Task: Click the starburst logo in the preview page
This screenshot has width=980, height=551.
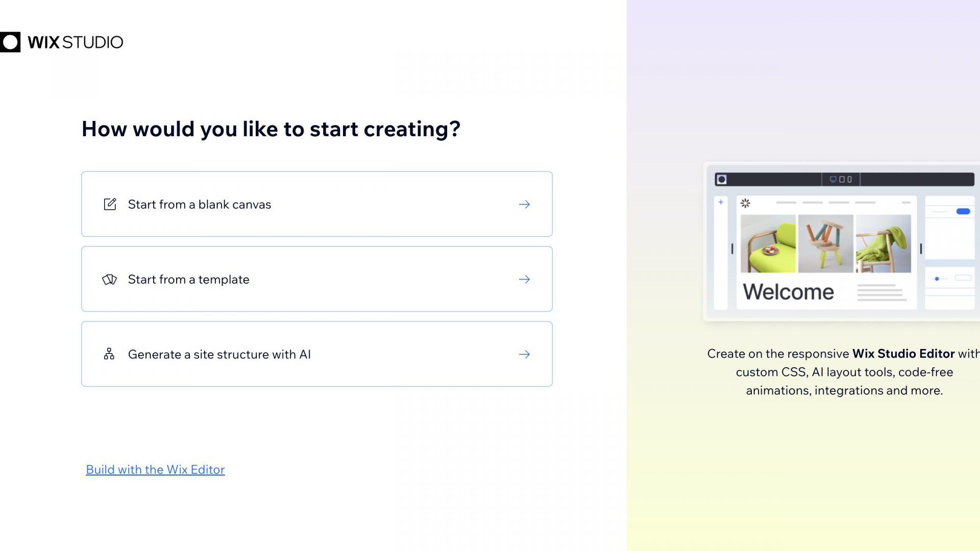Action: [745, 203]
